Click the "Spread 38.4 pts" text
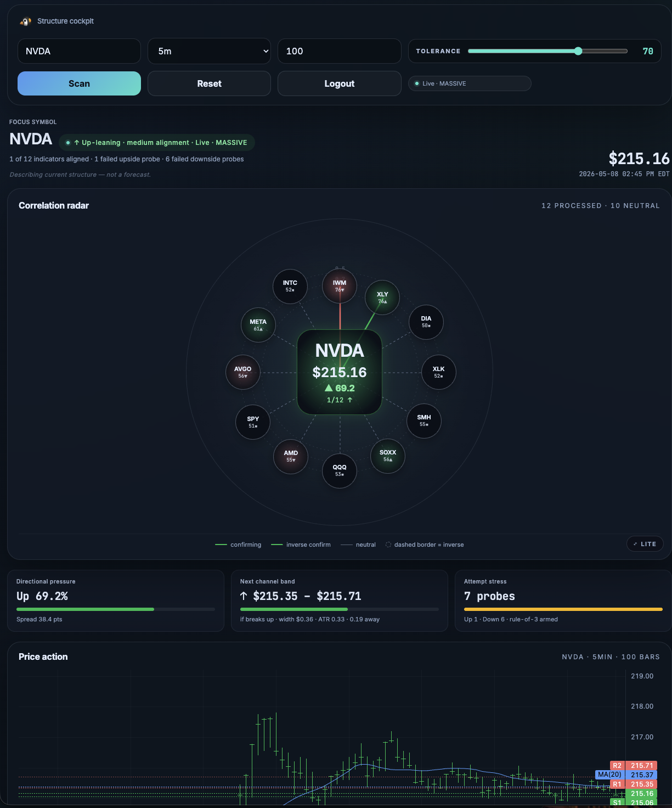This screenshot has height=808, width=672. point(39,619)
